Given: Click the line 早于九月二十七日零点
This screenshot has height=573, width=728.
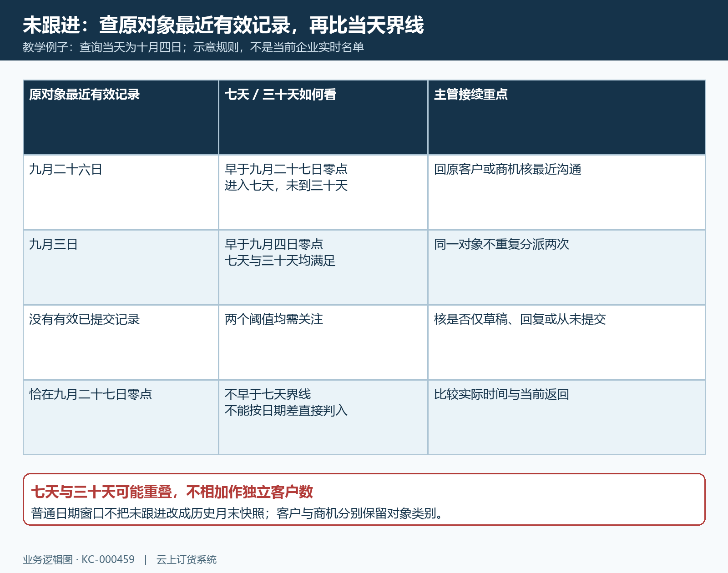Looking at the screenshot, I should [x=286, y=169].
